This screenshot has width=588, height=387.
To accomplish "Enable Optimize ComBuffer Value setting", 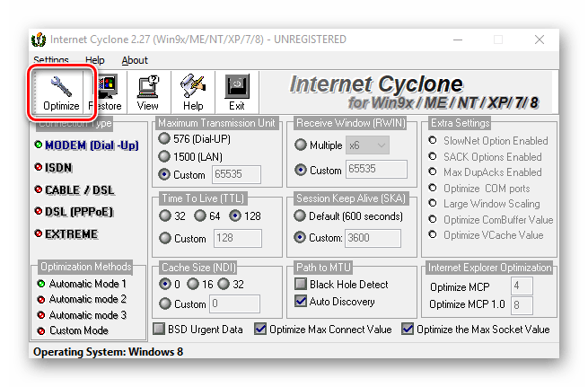I will [433, 219].
